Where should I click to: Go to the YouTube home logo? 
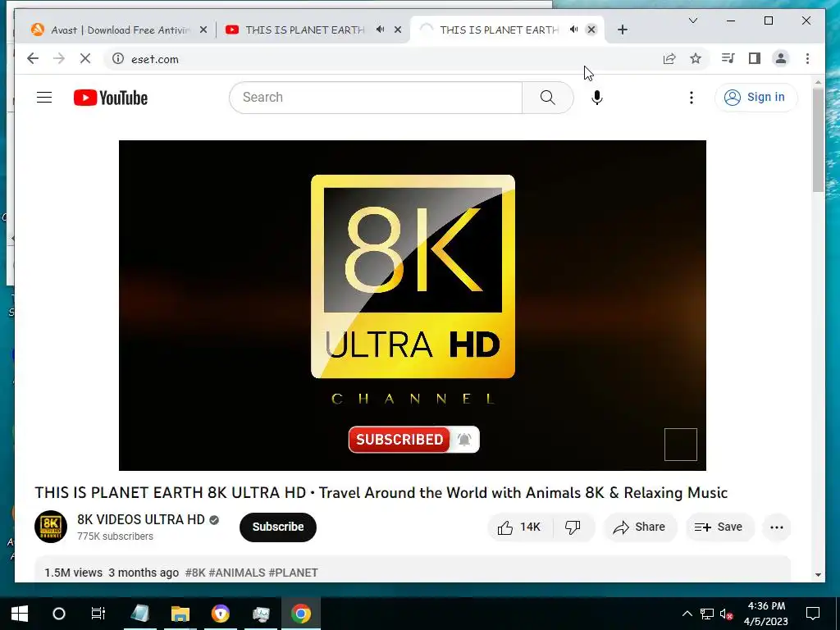point(111,98)
